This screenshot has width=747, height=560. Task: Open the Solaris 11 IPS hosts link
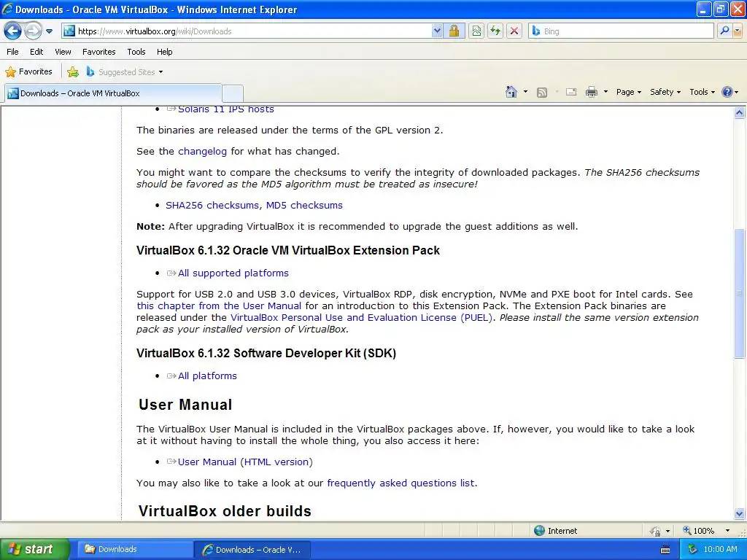pyautogui.click(x=226, y=109)
